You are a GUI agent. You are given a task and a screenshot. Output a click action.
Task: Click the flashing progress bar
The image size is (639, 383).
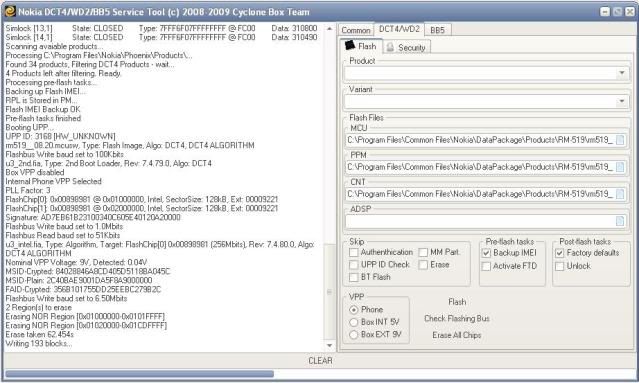pyautogui.click(x=320, y=374)
